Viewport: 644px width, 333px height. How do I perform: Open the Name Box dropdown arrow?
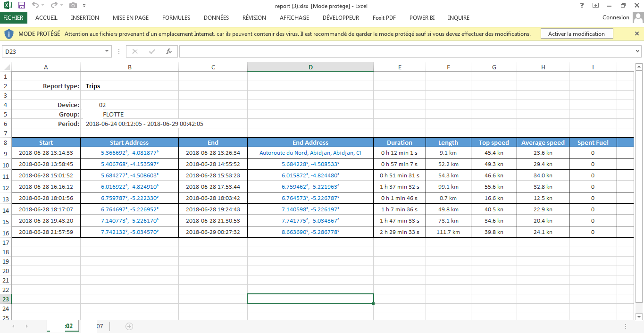[x=107, y=51]
